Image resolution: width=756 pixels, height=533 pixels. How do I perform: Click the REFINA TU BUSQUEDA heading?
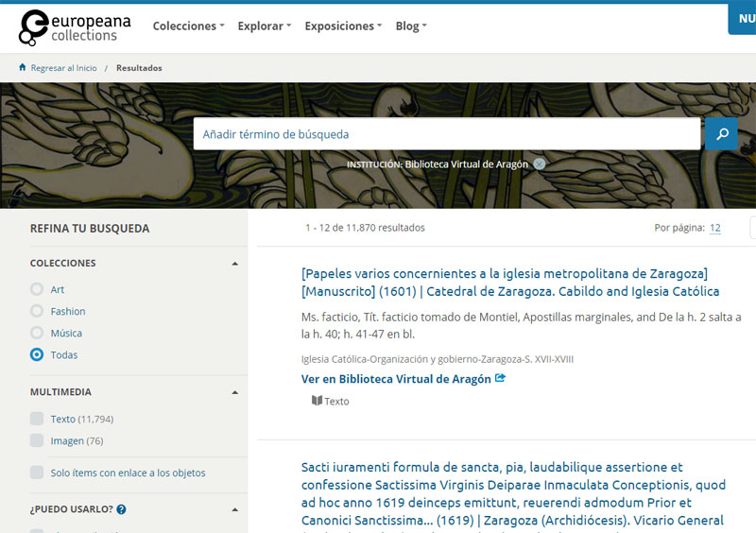point(90,228)
